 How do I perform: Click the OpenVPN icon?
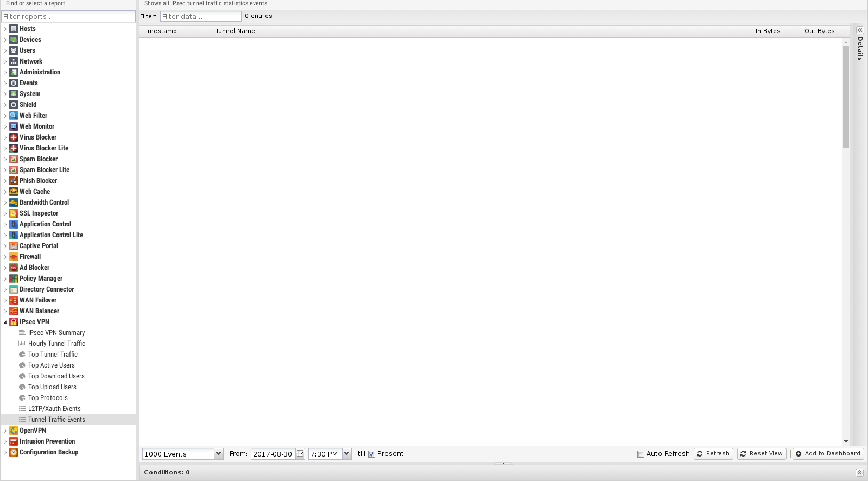tap(14, 431)
